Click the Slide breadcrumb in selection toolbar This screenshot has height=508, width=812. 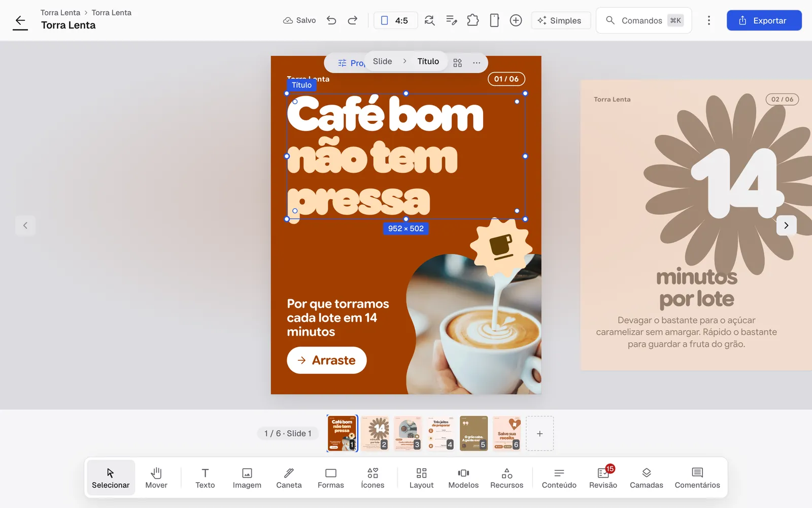tap(382, 61)
